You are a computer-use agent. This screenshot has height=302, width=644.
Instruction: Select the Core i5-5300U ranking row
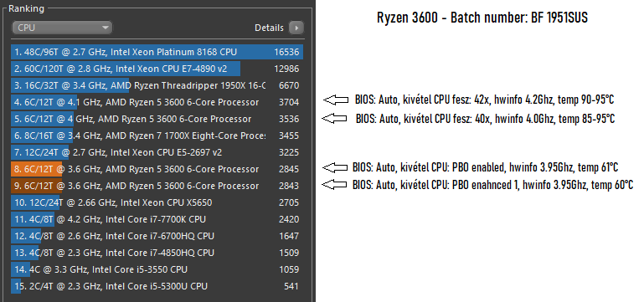point(157,286)
